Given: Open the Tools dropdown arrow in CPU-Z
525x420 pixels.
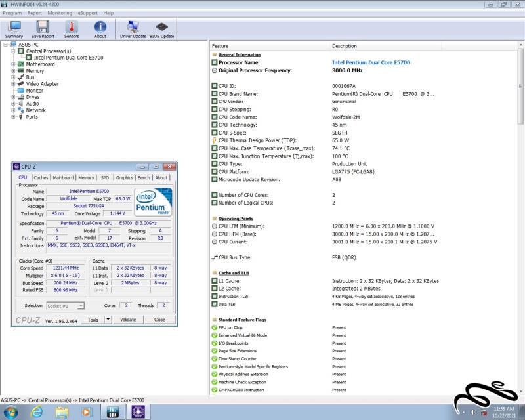Looking at the screenshot, I should point(108,320).
